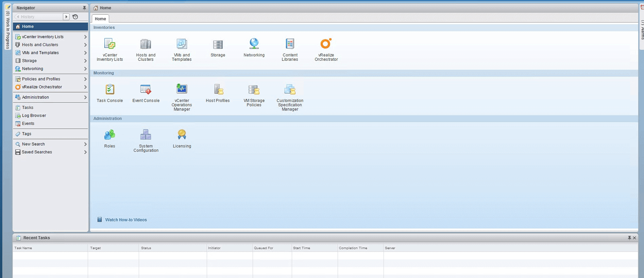Open the History dropdown arrow in Navigator
Screen dimensions: 644x278
66,17
